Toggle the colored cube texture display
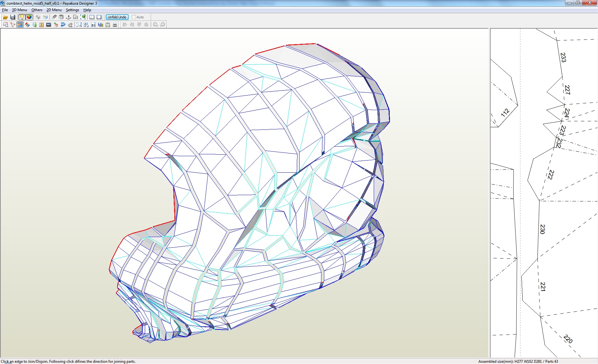Image resolution: width=598 pixels, height=364 pixels. [29, 17]
